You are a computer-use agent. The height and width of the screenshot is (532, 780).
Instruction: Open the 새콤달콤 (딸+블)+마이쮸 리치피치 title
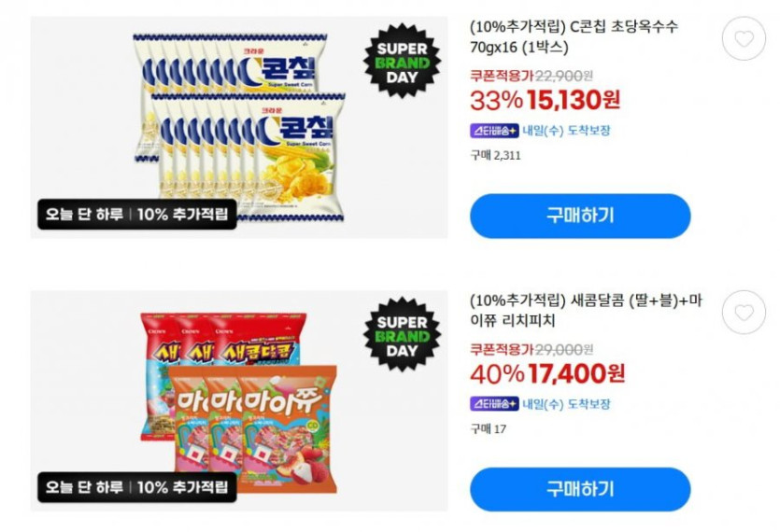[586, 310]
